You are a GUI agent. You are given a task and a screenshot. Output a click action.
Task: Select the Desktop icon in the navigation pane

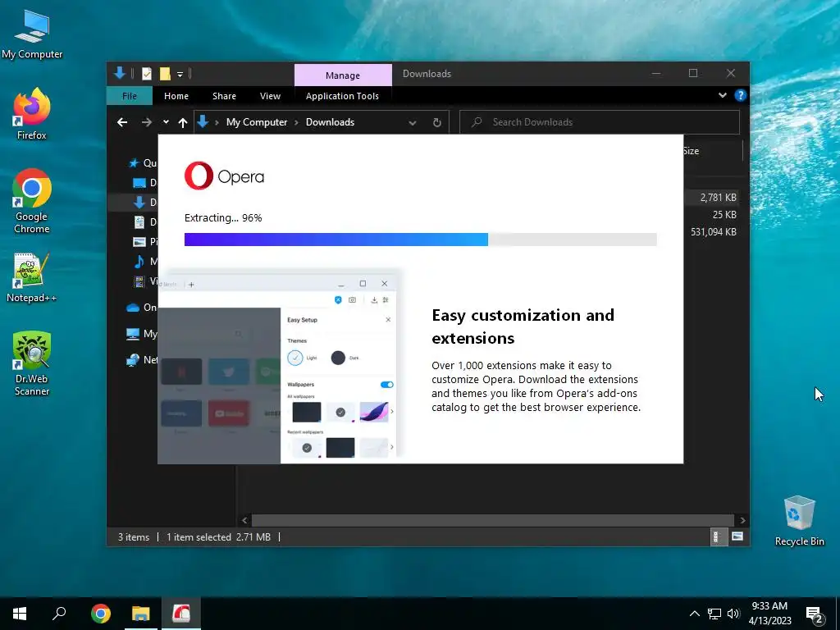pyautogui.click(x=139, y=183)
